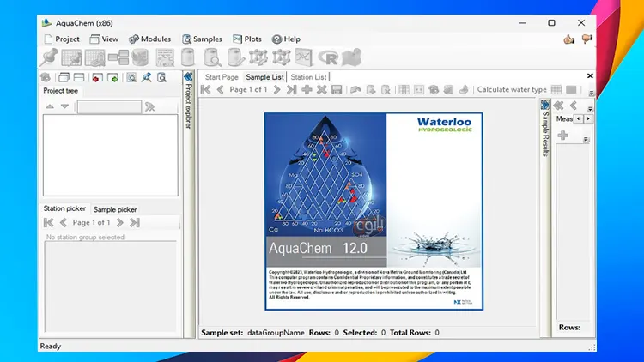Click the pushpin icon in main toolbar
Image resolution: width=644 pixels, height=362 pixels.
click(49, 57)
